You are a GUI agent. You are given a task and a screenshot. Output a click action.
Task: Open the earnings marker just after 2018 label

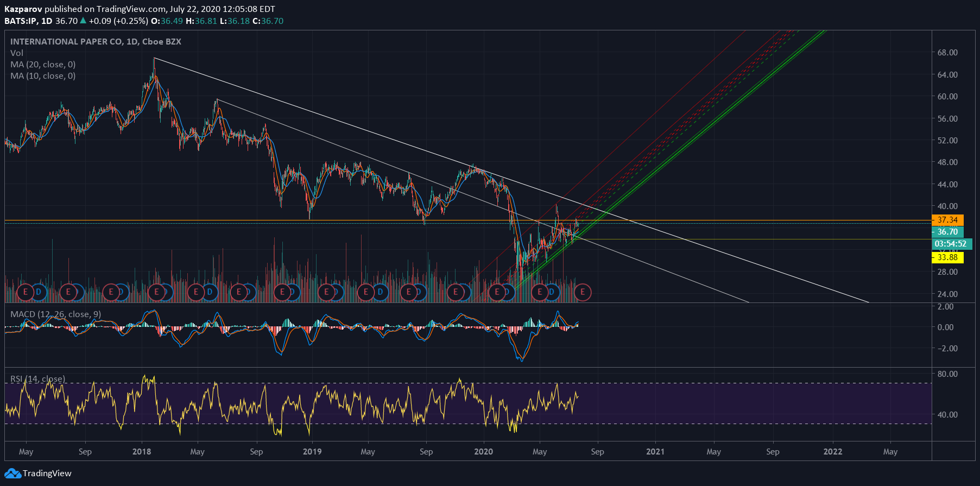tap(156, 292)
